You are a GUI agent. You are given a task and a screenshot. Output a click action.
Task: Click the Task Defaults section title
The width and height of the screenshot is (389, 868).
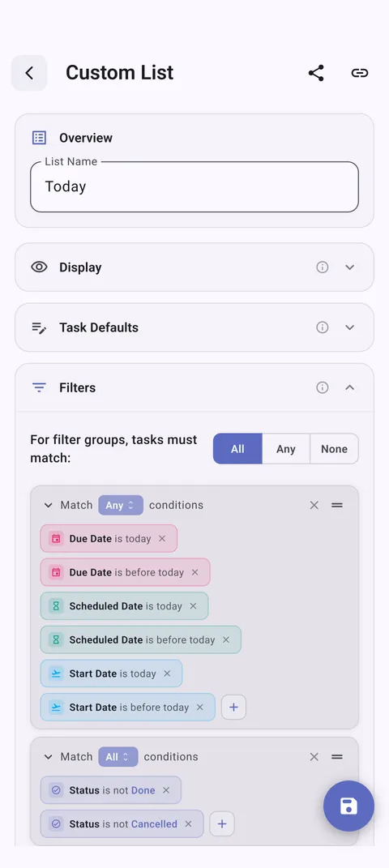point(99,327)
